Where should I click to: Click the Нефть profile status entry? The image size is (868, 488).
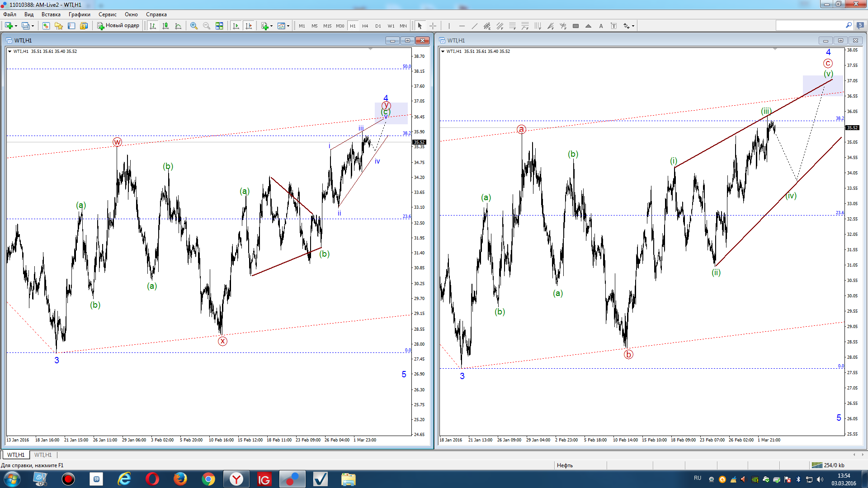pyautogui.click(x=565, y=465)
